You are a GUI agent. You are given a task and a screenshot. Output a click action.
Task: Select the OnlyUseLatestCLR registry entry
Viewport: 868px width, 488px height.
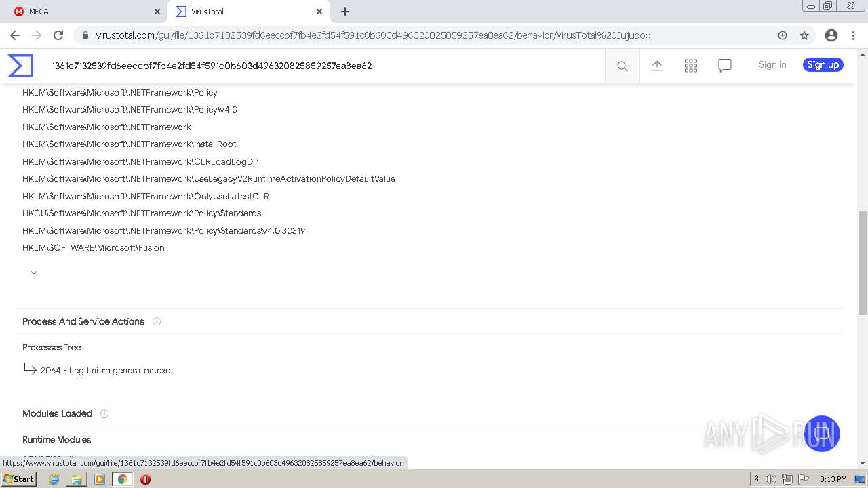[x=146, y=197]
